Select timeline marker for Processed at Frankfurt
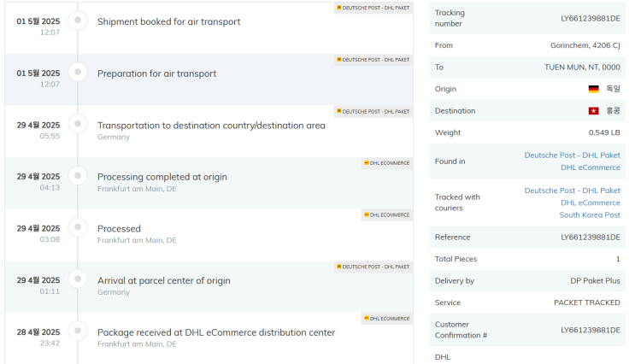The height and width of the screenshot is (364, 641). [x=78, y=227]
